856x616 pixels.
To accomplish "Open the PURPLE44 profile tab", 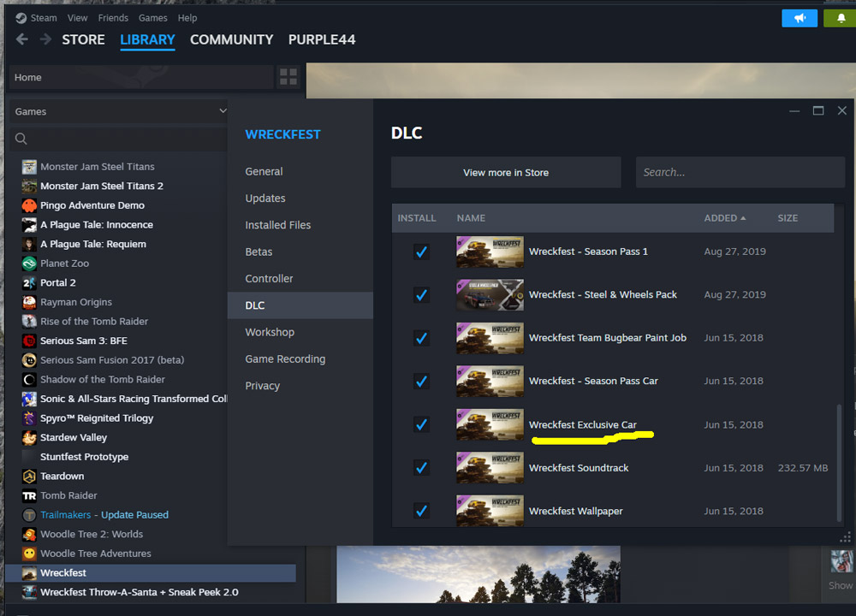I will (322, 39).
